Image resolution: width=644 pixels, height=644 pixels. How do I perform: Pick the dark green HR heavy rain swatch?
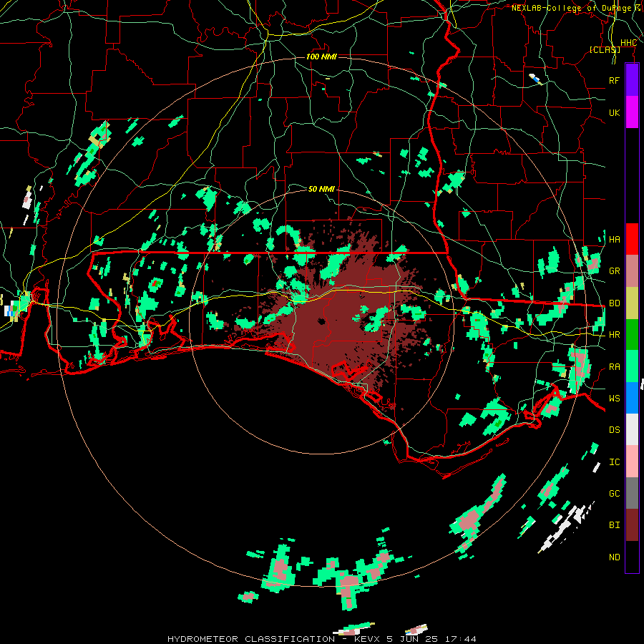(632, 335)
